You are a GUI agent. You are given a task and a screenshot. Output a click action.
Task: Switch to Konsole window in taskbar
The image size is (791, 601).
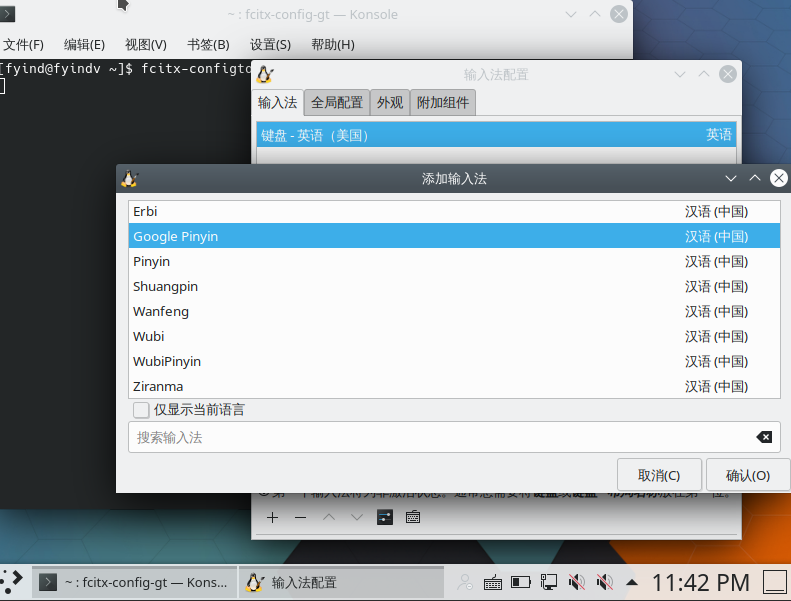[135, 582]
